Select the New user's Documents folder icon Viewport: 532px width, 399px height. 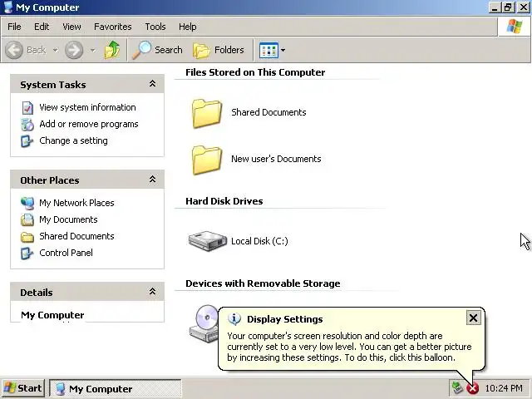[x=207, y=160]
